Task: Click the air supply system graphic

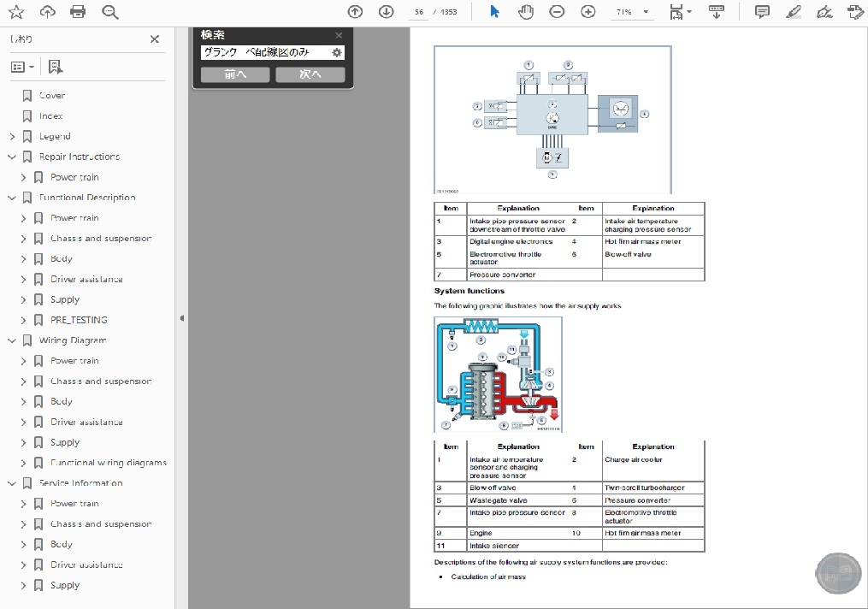Action: pyautogui.click(x=499, y=375)
